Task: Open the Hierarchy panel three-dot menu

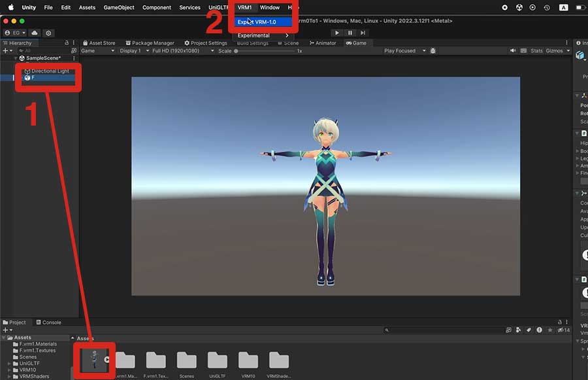Action: point(73,43)
